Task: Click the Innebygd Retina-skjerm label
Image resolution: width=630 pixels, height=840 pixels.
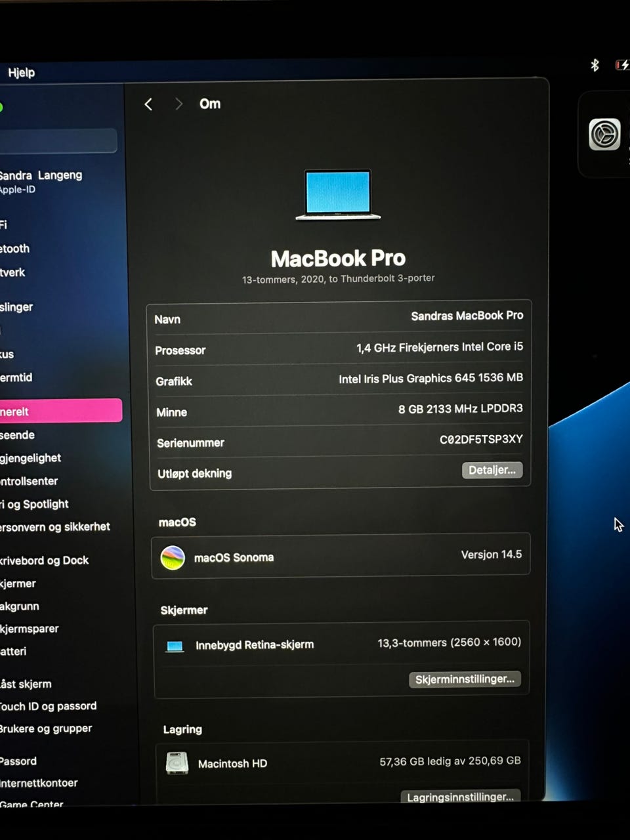Action: click(x=255, y=645)
